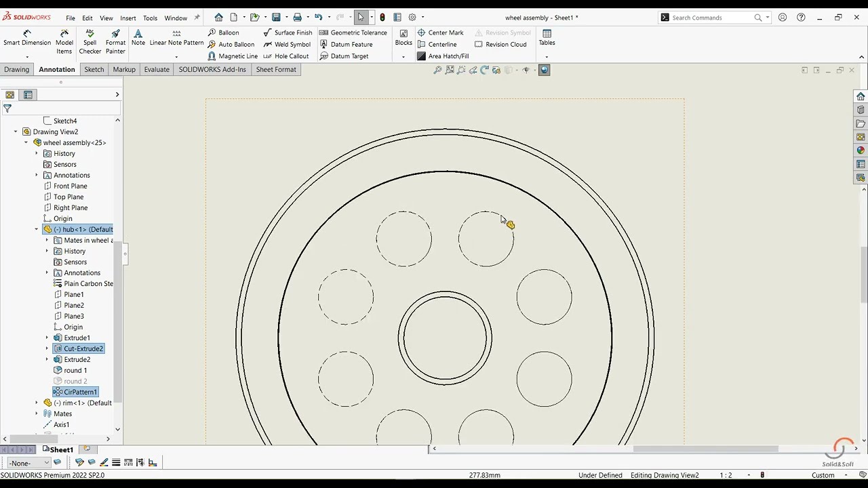
Task: Click the Zoom to Fit icon
Action: pyautogui.click(x=437, y=70)
